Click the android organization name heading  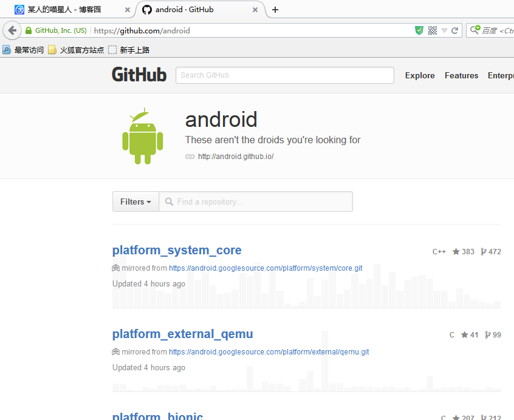221,119
